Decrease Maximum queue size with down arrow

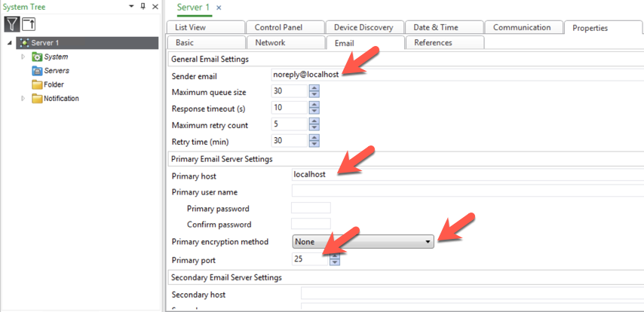(314, 94)
